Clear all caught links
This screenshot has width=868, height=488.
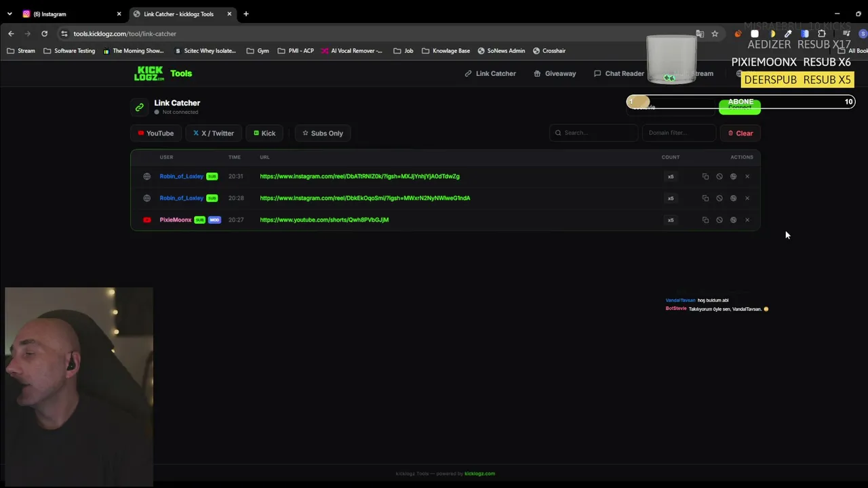740,133
